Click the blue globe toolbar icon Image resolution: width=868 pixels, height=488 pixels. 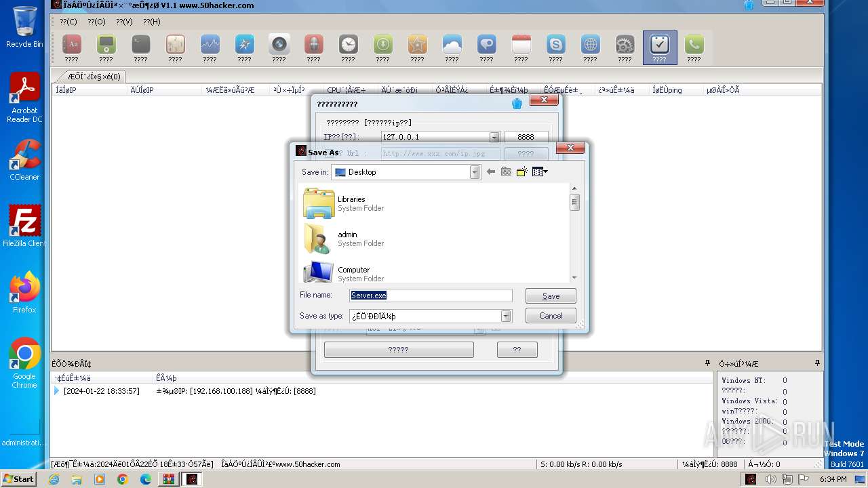pyautogui.click(x=590, y=45)
